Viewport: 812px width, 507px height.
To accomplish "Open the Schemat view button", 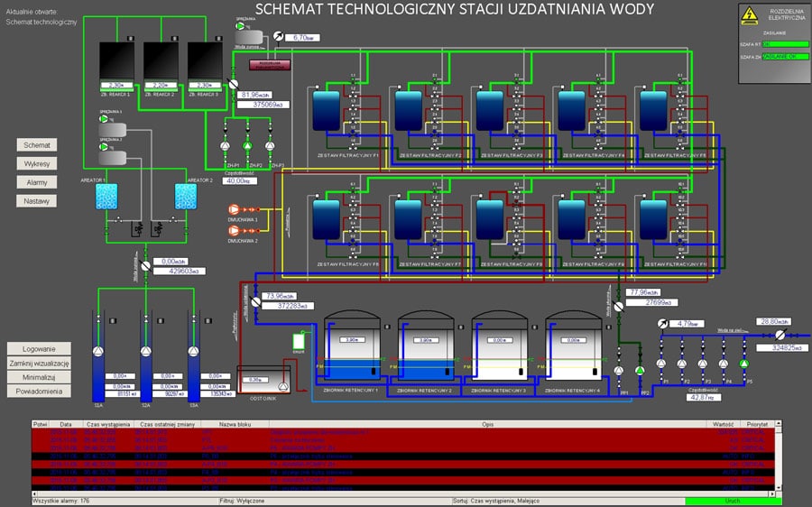I will (x=37, y=145).
